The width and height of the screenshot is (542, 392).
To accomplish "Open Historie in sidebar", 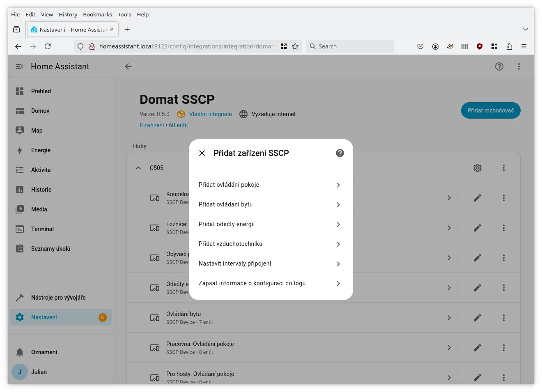I will click(61, 190).
